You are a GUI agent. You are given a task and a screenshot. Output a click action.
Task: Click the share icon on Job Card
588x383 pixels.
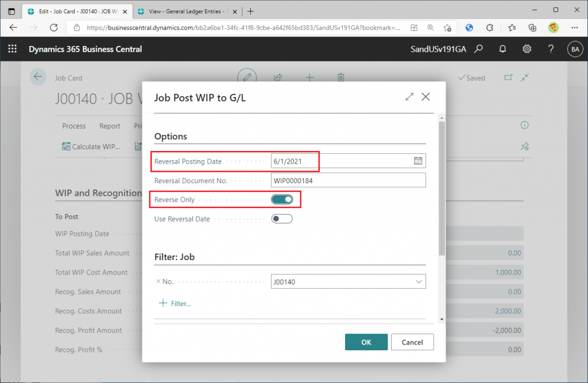(x=278, y=78)
